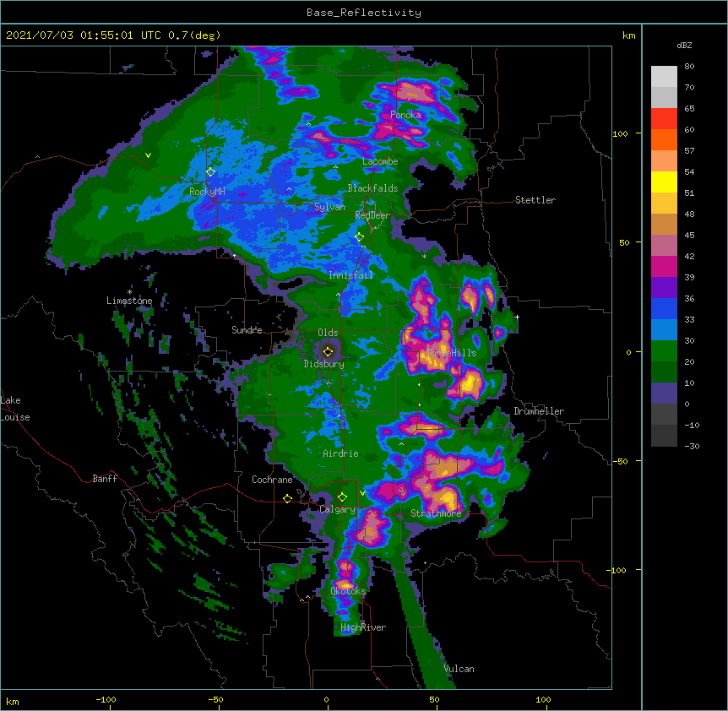Click the white plus marker northeast of ThreeHills
The height and width of the screenshot is (711, 728).
pyautogui.click(x=517, y=317)
